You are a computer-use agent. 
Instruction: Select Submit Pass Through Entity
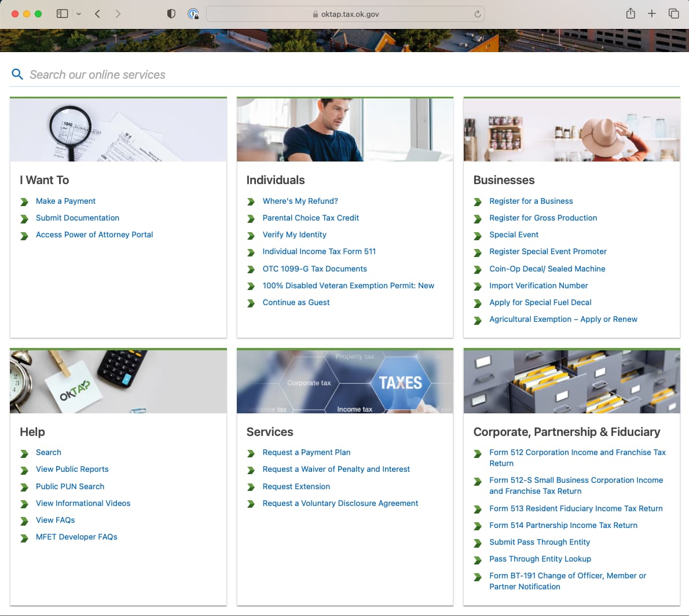(540, 542)
